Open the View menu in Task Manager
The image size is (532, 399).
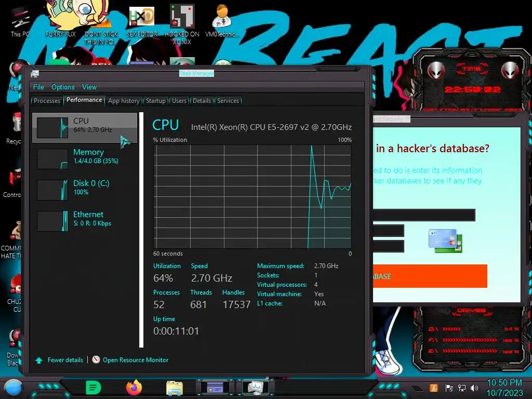(x=89, y=87)
